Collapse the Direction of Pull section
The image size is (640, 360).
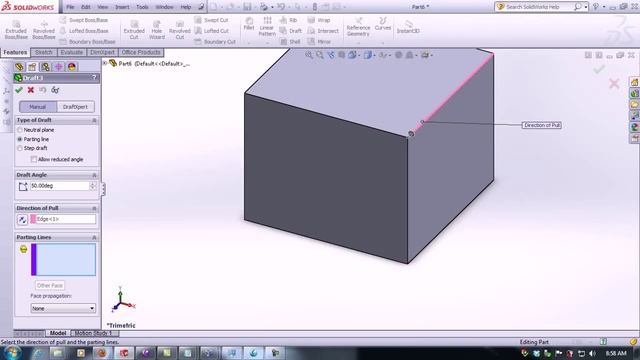(x=94, y=208)
